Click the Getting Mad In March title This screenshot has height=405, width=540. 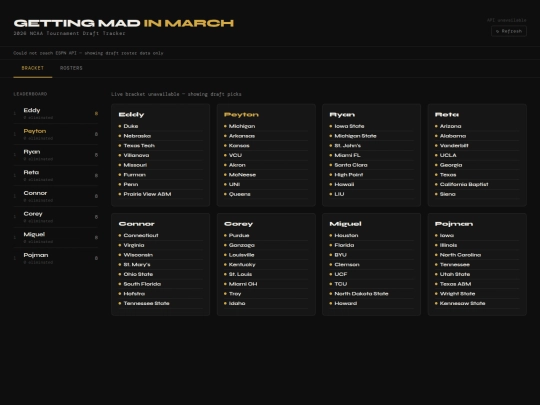(124, 23)
